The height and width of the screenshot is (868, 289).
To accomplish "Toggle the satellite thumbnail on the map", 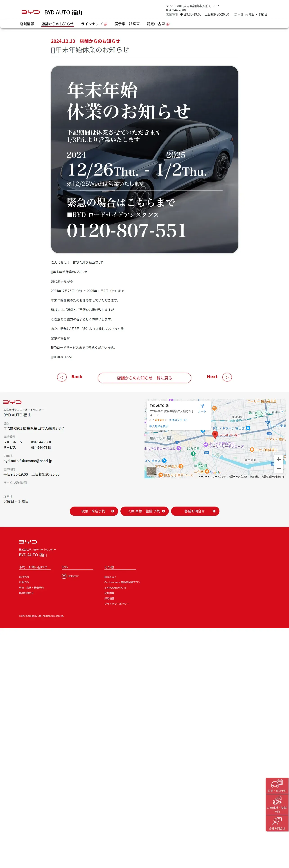I will tap(151, 471).
